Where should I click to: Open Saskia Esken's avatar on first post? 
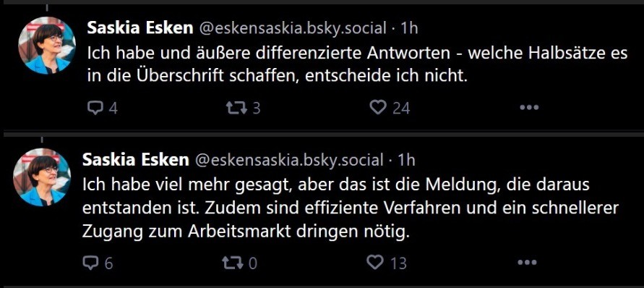[47, 46]
